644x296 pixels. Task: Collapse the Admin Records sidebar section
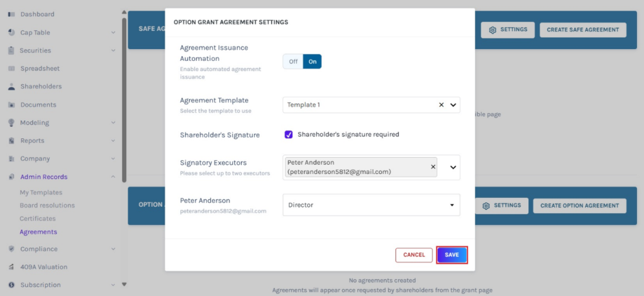(113, 177)
